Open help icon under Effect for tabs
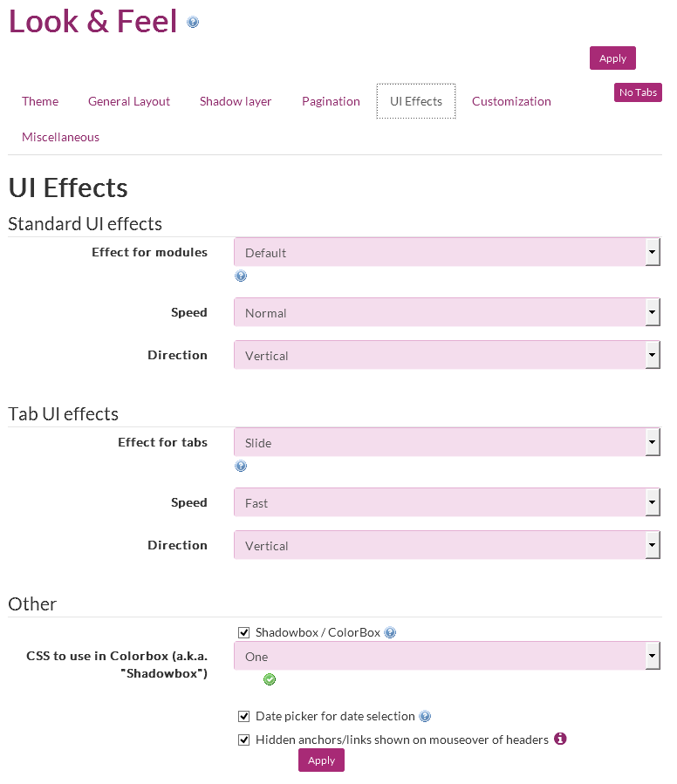677x784 pixels. 241,466
